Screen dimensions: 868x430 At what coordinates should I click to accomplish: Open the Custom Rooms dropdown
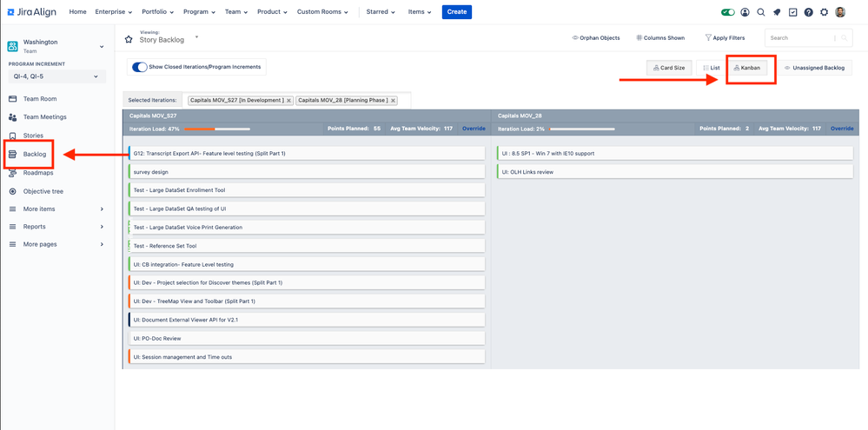[322, 11]
